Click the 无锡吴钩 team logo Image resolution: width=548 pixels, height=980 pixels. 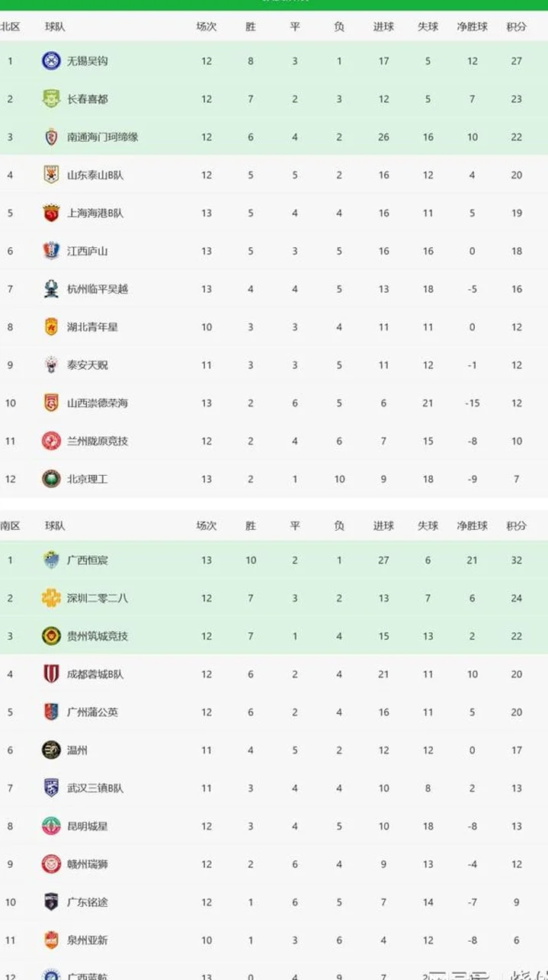[x=51, y=61]
